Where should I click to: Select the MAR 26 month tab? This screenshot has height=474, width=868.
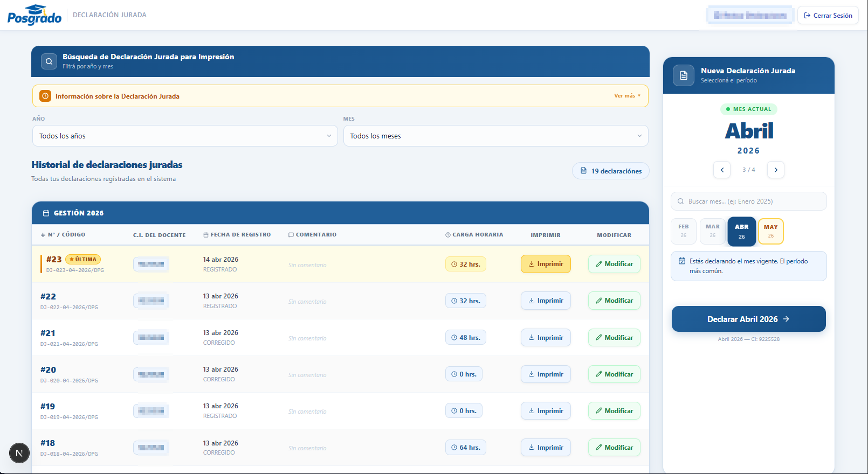point(713,231)
